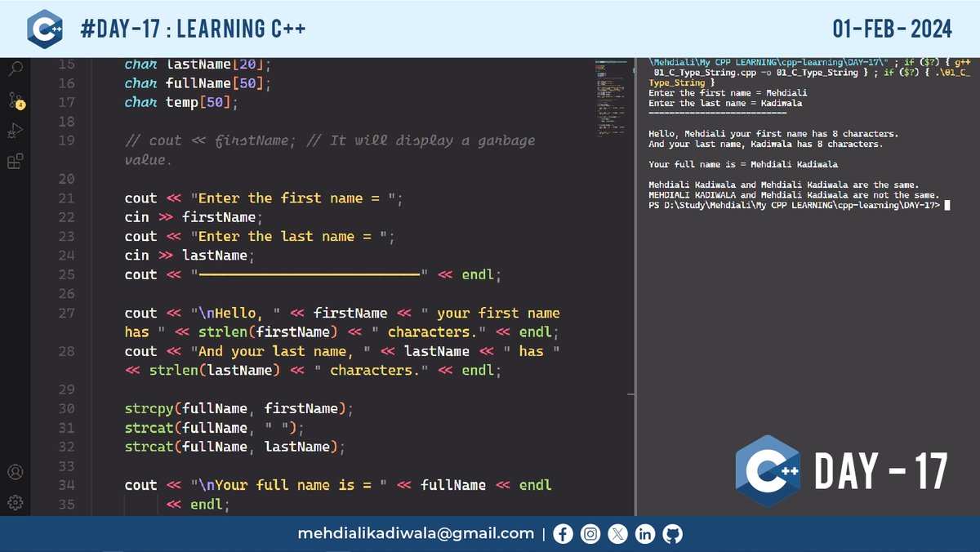Image resolution: width=980 pixels, height=552 pixels.
Task: Click the 'strcat(fullName, " ");' line
Action: pos(214,428)
